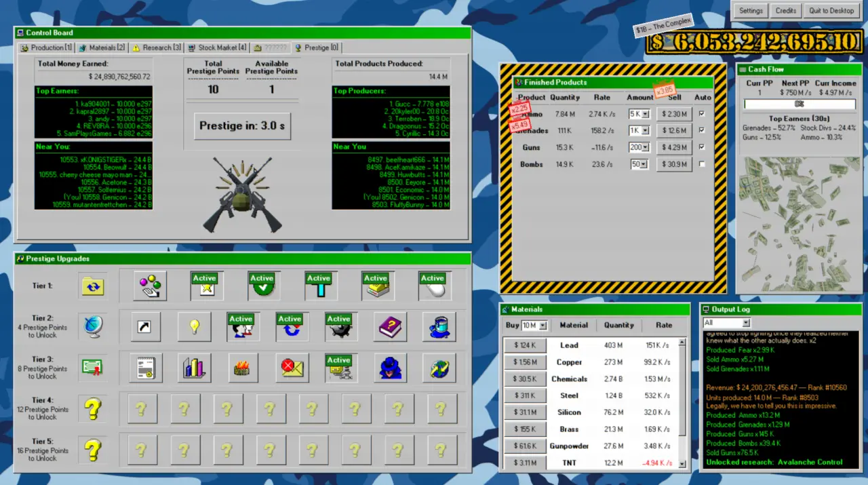This screenshot has width=868, height=485.
Task: Switch to the Stock Market tab
Action: point(217,48)
